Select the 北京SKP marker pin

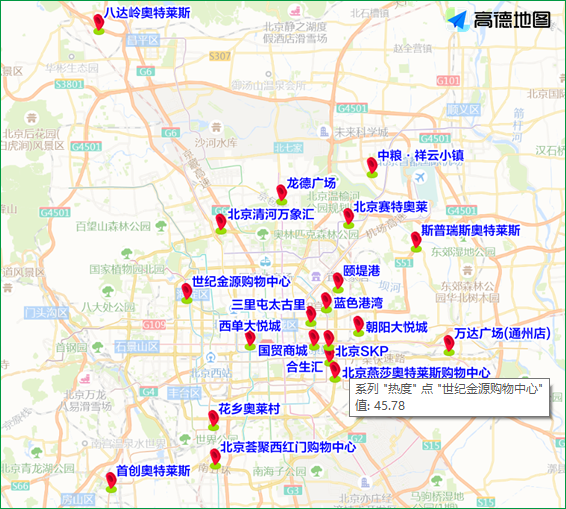pyautogui.click(x=328, y=340)
